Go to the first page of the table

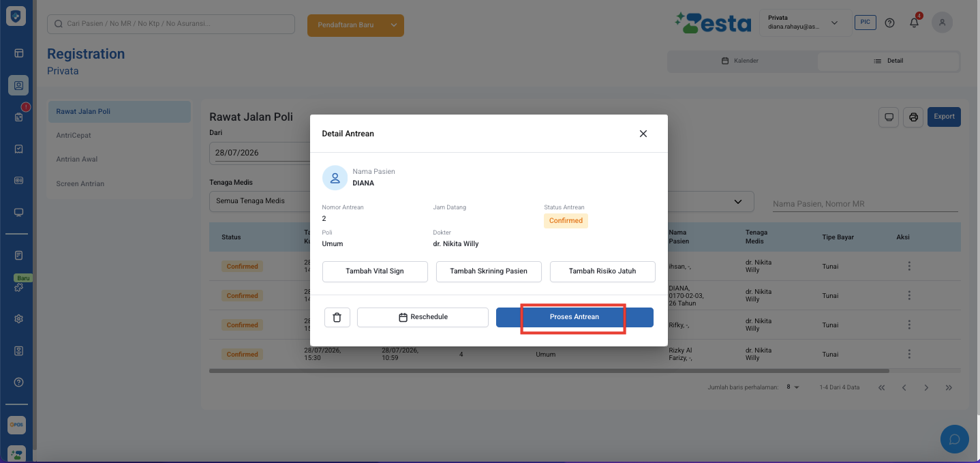click(x=882, y=387)
